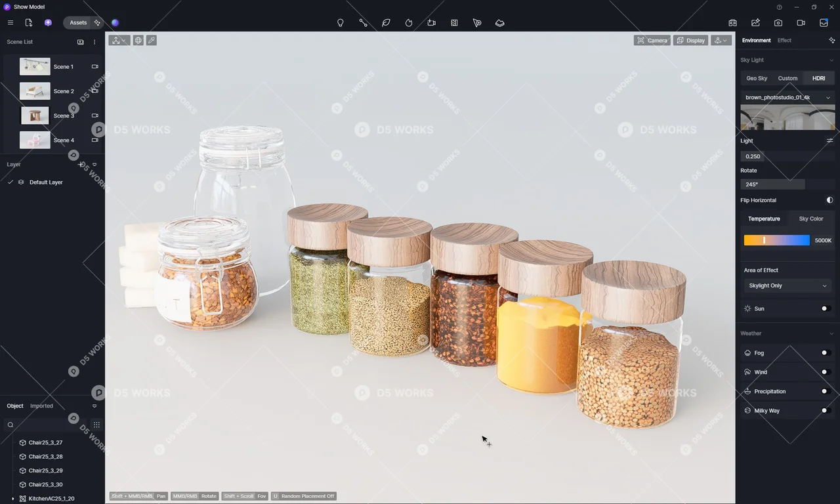The image size is (840, 504).
Task: Click the light bulb icon in top toolbar
Action: point(340,23)
